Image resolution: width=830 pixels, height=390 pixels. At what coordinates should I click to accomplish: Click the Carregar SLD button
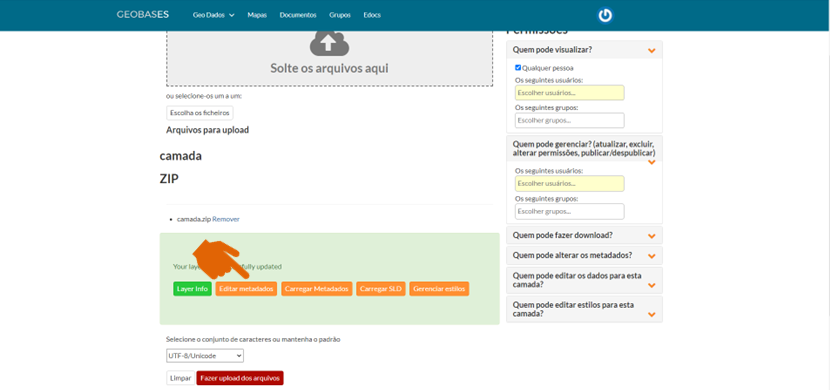[381, 289]
